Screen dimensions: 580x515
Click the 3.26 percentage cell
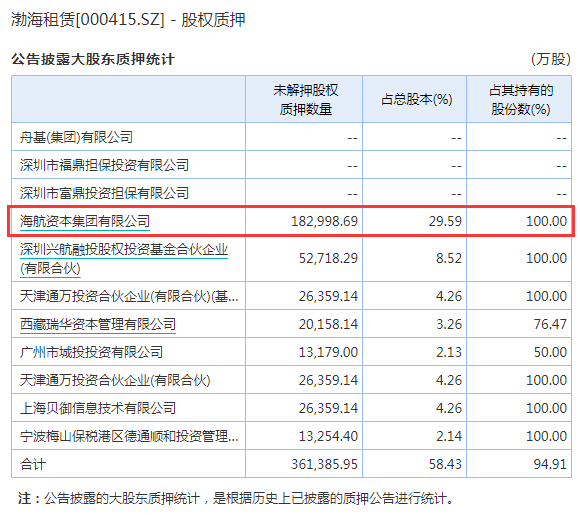point(449,324)
